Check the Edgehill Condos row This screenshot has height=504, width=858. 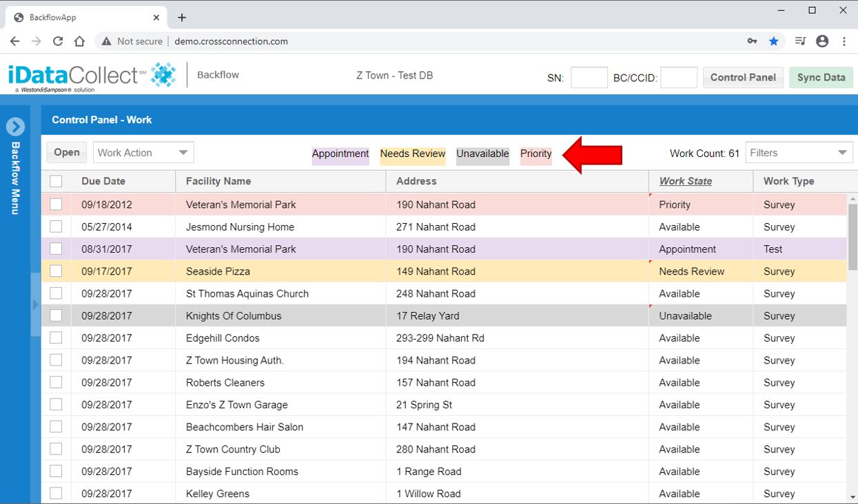pyautogui.click(x=56, y=337)
